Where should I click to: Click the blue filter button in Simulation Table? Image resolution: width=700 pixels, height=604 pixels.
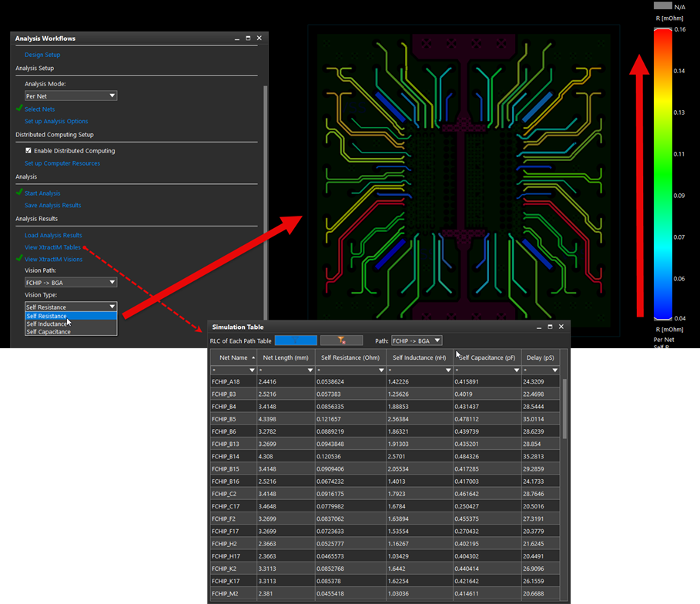[x=296, y=341]
